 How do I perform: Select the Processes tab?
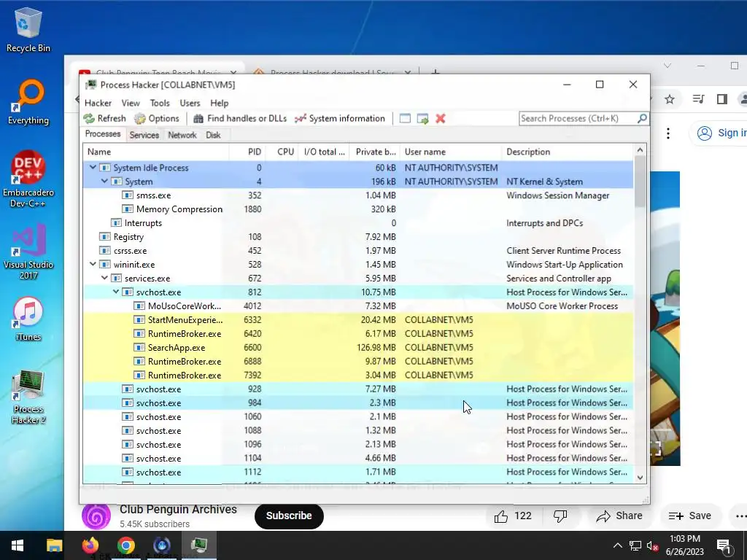click(x=103, y=134)
